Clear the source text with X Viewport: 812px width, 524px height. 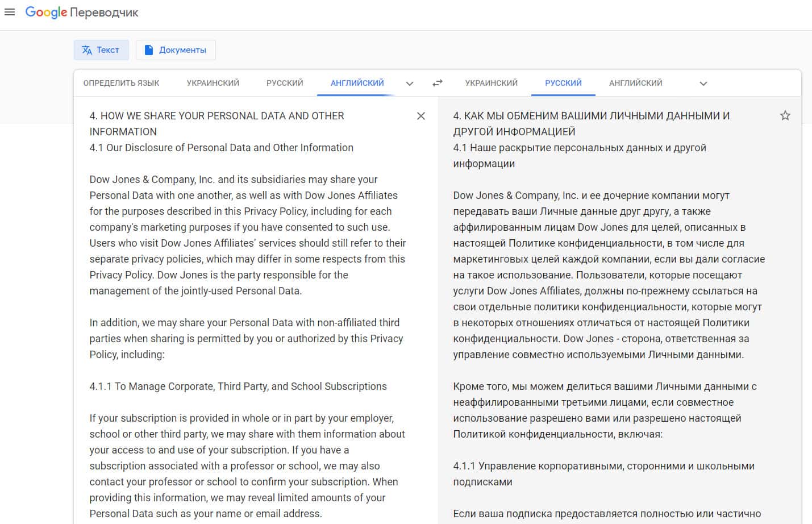coord(421,116)
